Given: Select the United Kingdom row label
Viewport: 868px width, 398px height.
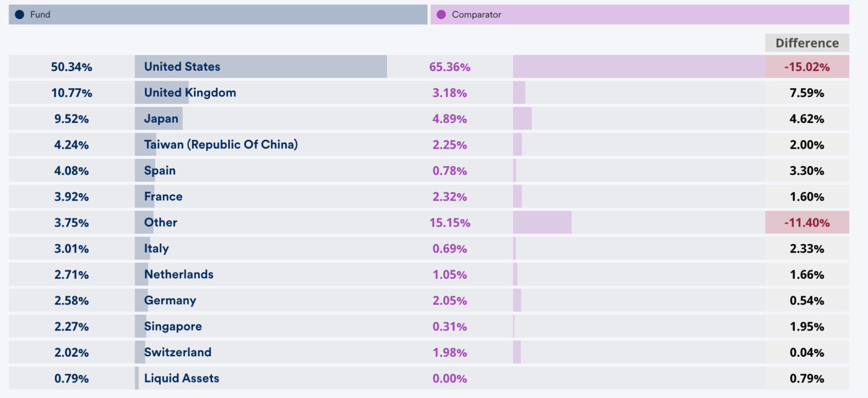Looking at the screenshot, I should pyautogui.click(x=190, y=93).
